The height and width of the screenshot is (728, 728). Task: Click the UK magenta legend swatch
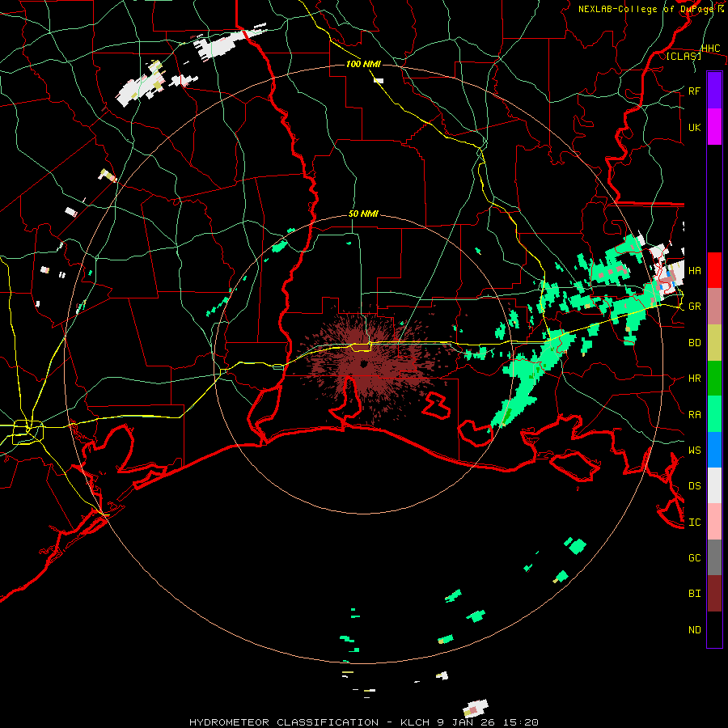[x=714, y=127]
